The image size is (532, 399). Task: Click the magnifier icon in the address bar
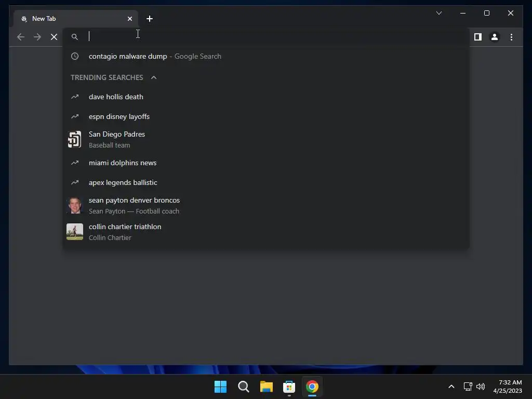click(x=75, y=37)
